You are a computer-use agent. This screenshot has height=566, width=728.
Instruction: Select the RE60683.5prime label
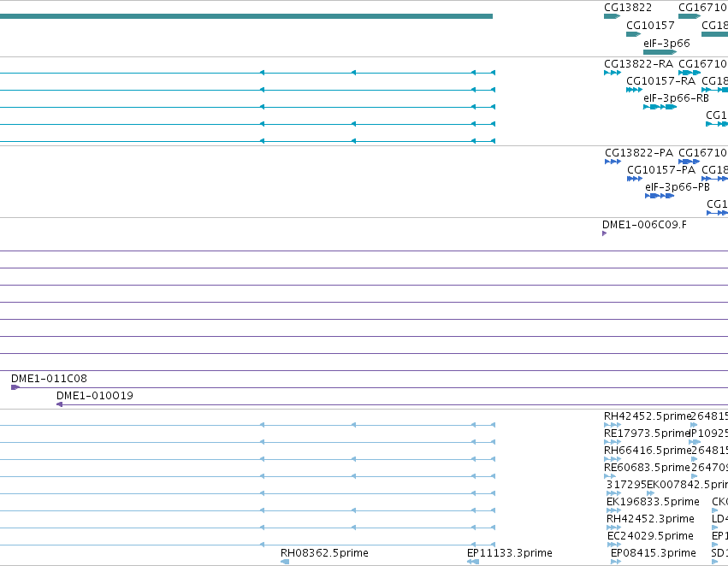647,468
